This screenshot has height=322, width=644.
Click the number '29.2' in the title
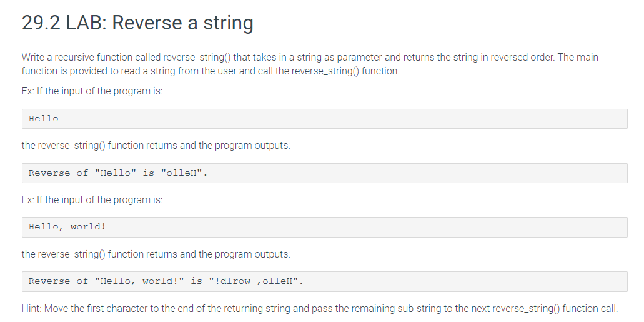(x=41, y=23)
